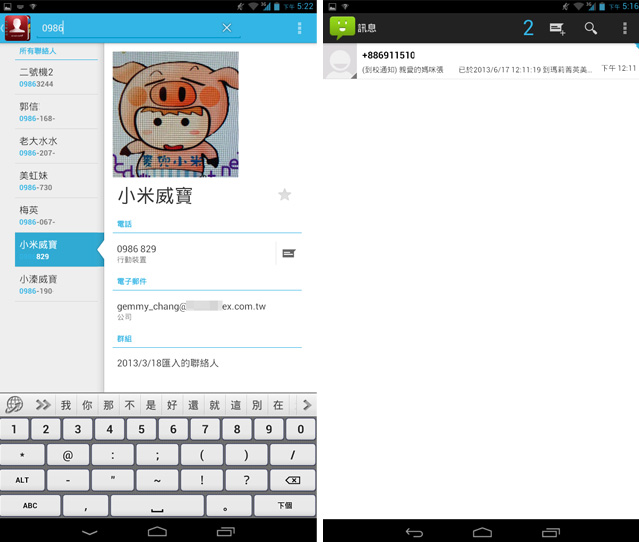Select contact 老大水水
The image size is (639, 542).
click(57, 147)
